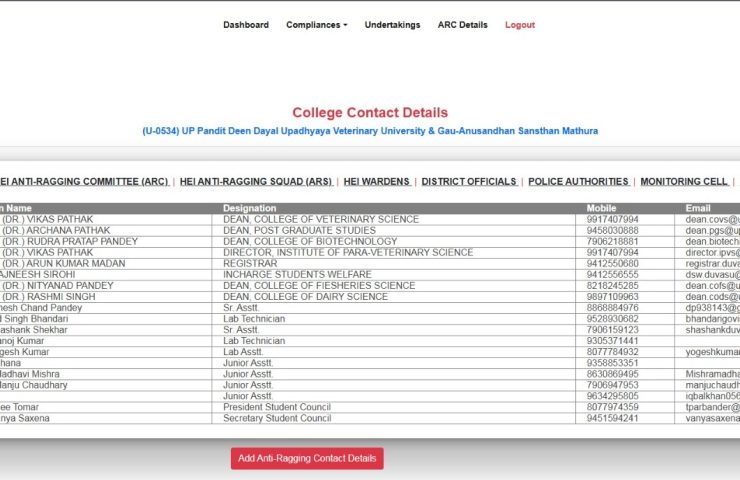The width and height of the screenshot is (740, 480).
Task: Select the Singh Bhandari name cell
Action: tap(106, 319)
